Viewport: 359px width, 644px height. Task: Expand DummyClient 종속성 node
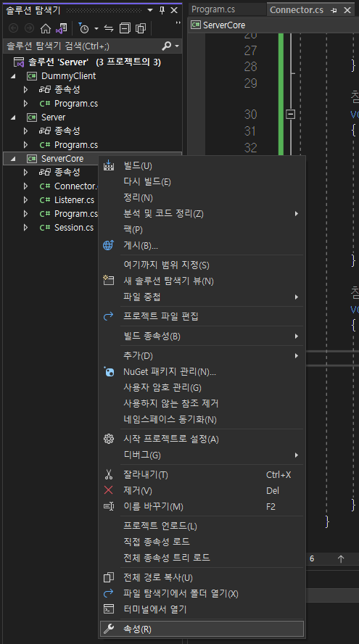click(26, 89)
